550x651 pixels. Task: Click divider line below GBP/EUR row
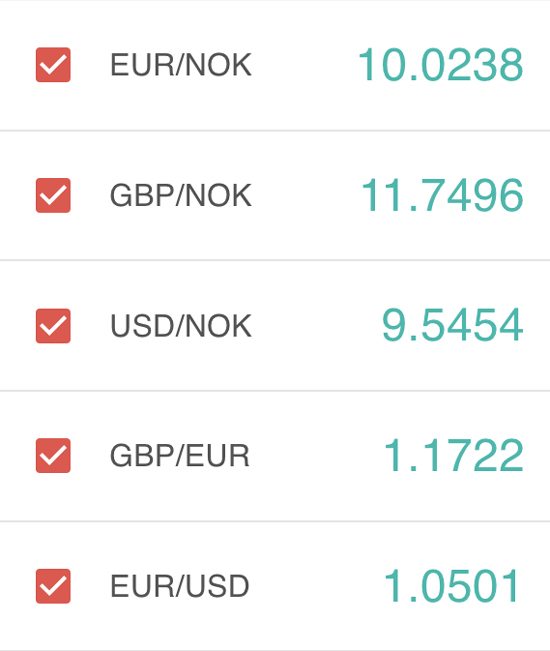[x=275, y=521]
